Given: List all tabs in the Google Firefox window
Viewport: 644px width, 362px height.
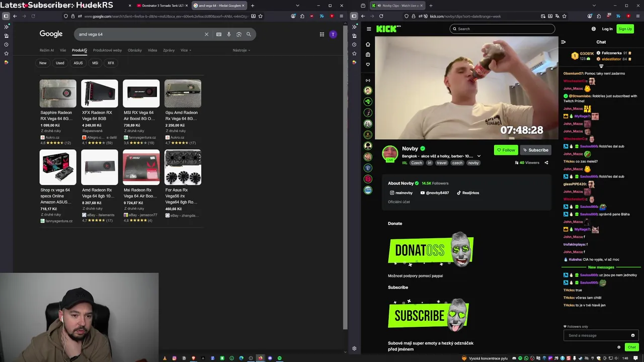Looking at the screenshot, I should tap(297, 6).
